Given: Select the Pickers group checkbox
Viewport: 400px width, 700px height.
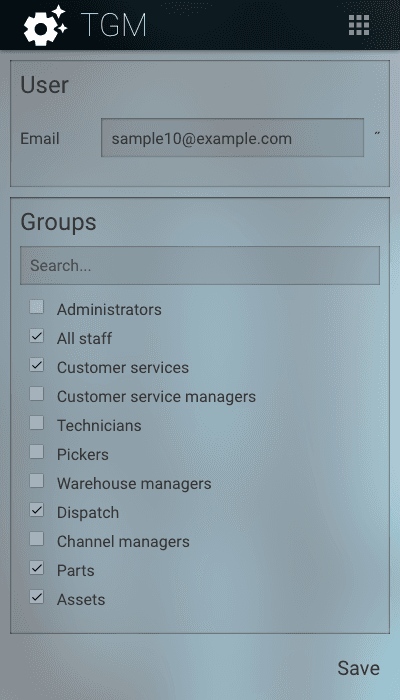Looking at the screenshot, I should tap(37, 452).
